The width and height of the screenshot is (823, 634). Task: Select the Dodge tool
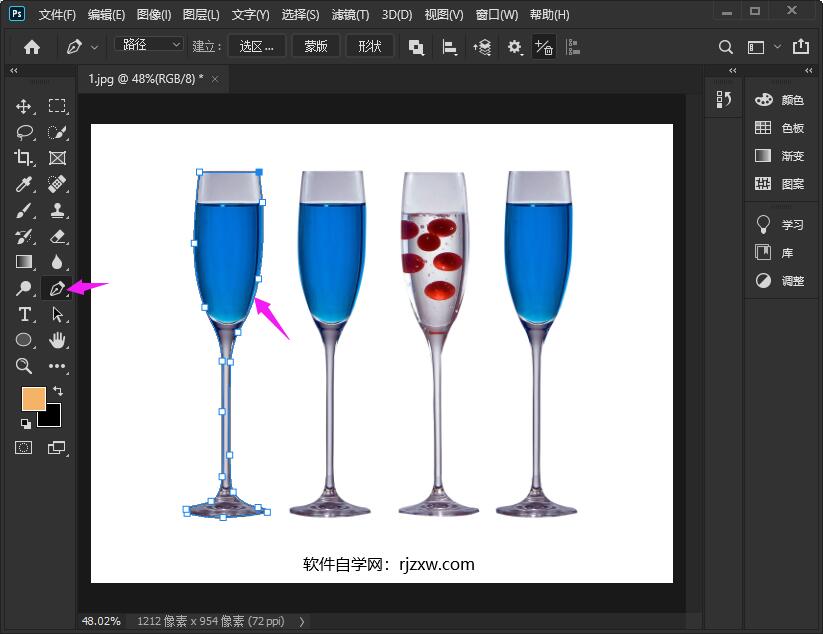tap(24, 288)
